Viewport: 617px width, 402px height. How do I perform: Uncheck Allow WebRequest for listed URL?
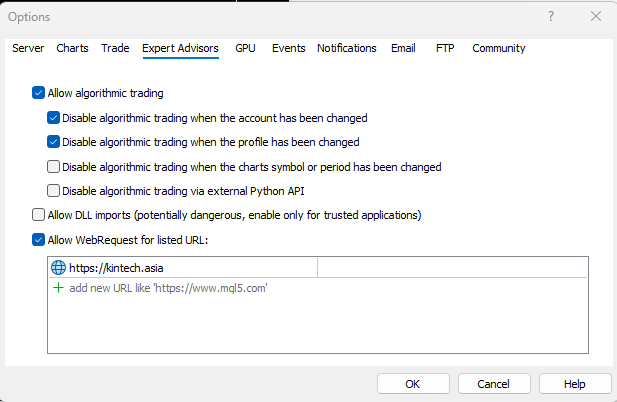[x=38, y=240]
